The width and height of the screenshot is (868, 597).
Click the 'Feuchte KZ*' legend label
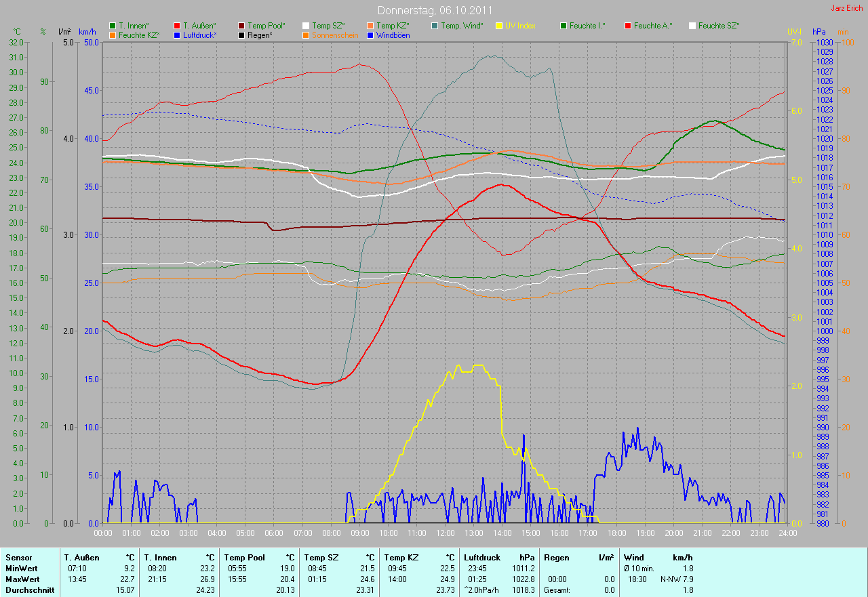coord(139,35)
